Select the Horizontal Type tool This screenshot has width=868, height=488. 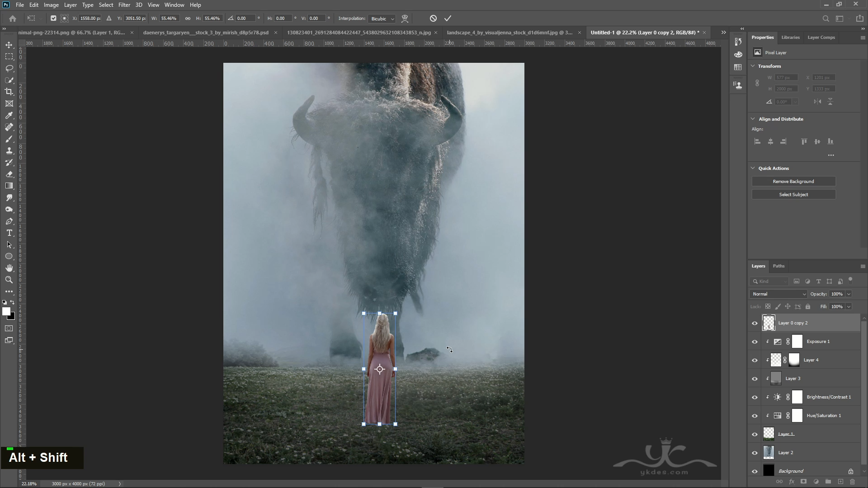(x=9, y=233)
